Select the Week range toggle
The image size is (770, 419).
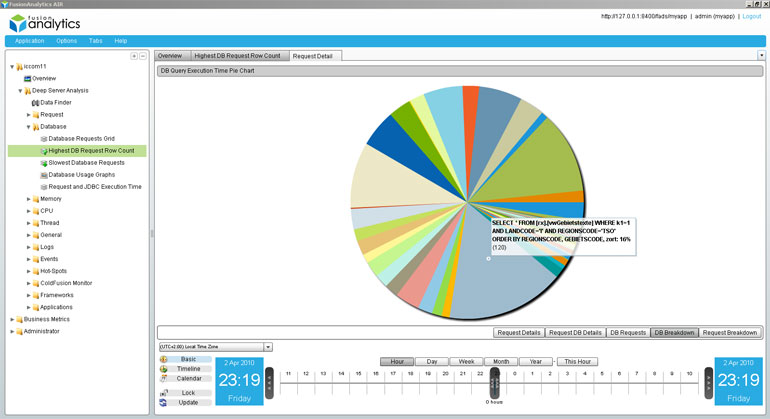click(x=466, y=362)
